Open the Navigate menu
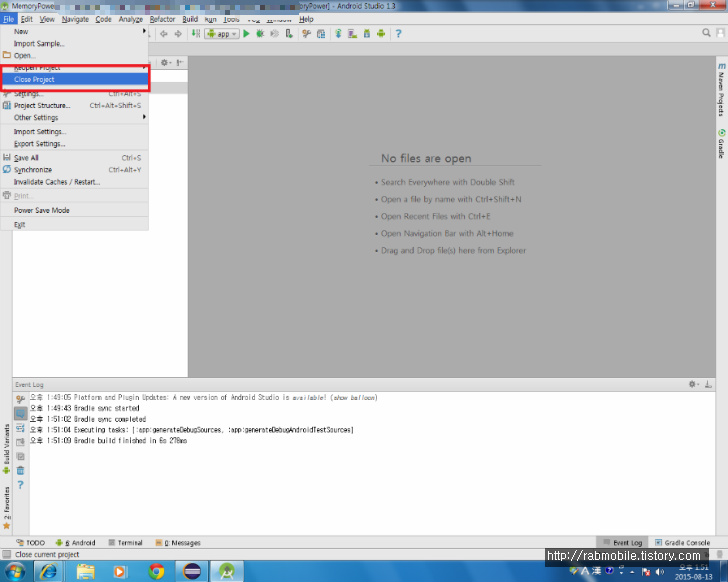The width and height of the screenshot is (728, 582). tap(75, 19)
